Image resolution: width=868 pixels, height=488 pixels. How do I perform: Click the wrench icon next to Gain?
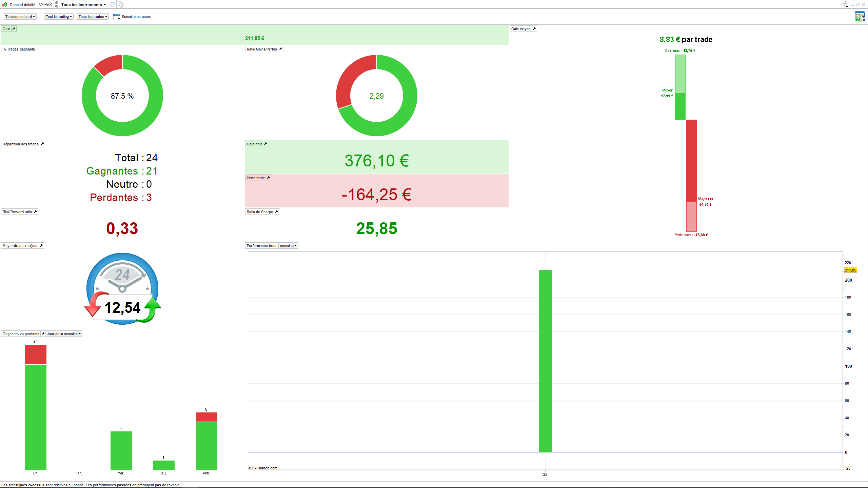click(x=14, y=29)
